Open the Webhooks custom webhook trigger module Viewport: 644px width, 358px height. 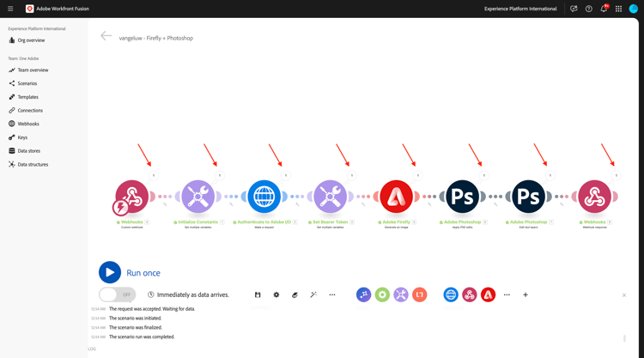(x=132, y=197)
